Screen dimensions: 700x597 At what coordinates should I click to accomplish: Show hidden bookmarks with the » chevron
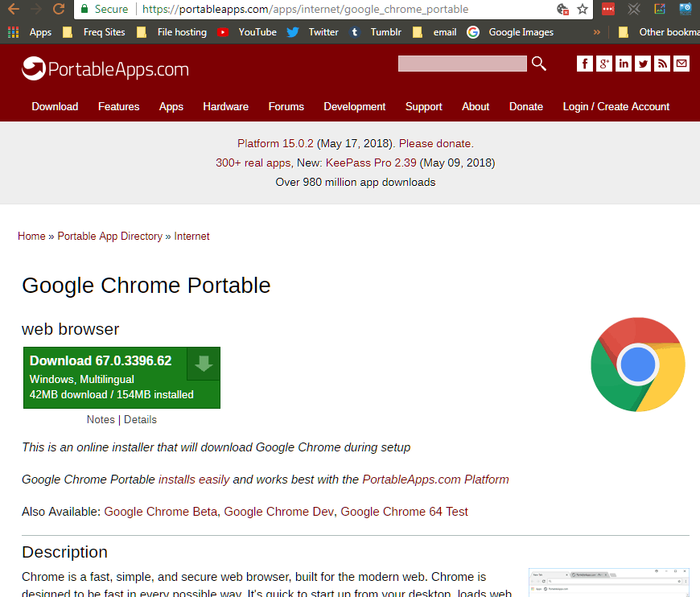coord(597,32)
